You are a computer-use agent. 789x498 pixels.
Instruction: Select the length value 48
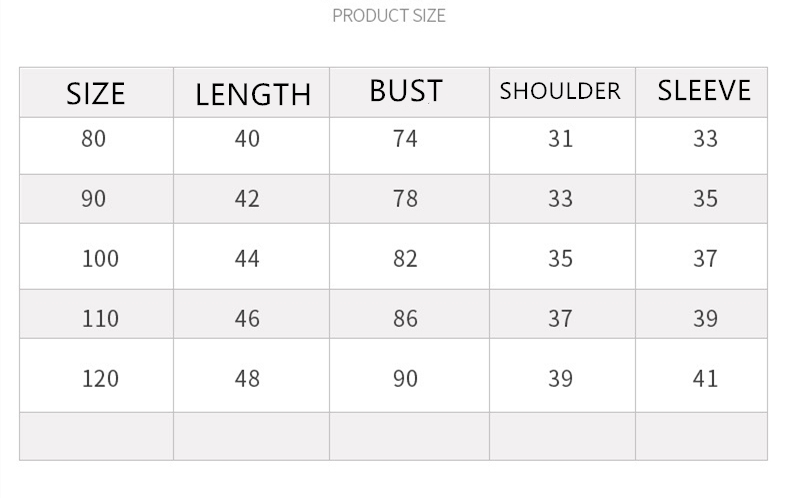point(247,379)
